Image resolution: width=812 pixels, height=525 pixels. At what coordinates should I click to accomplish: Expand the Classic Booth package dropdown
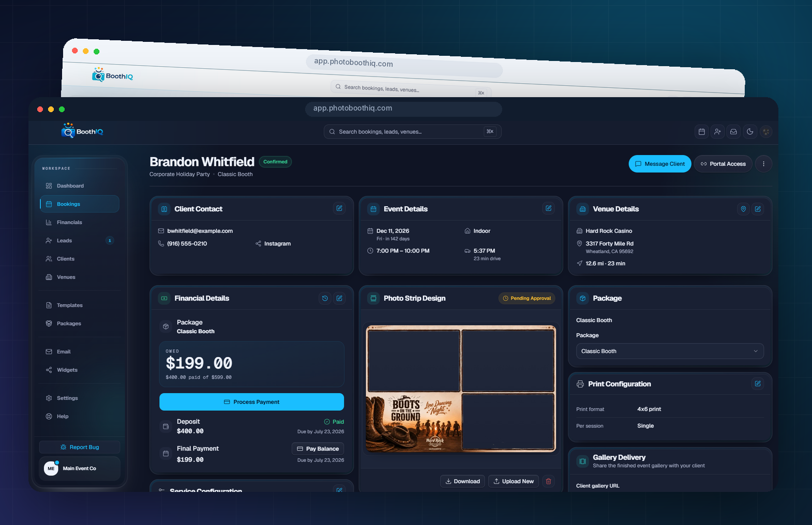[670, 351]
